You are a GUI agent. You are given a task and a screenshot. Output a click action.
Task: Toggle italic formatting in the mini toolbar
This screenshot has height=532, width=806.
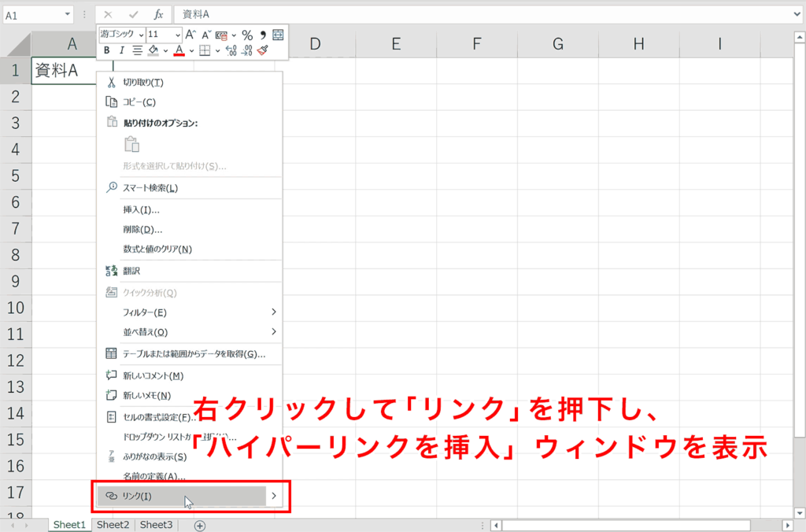(x=122, y=50)
